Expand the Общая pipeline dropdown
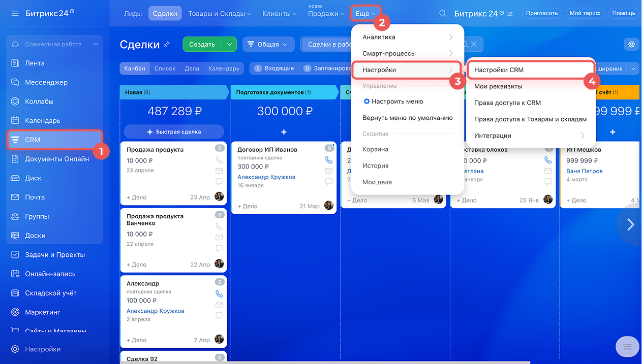The height and width of the screenshot is (364, 642). point(268,44)
